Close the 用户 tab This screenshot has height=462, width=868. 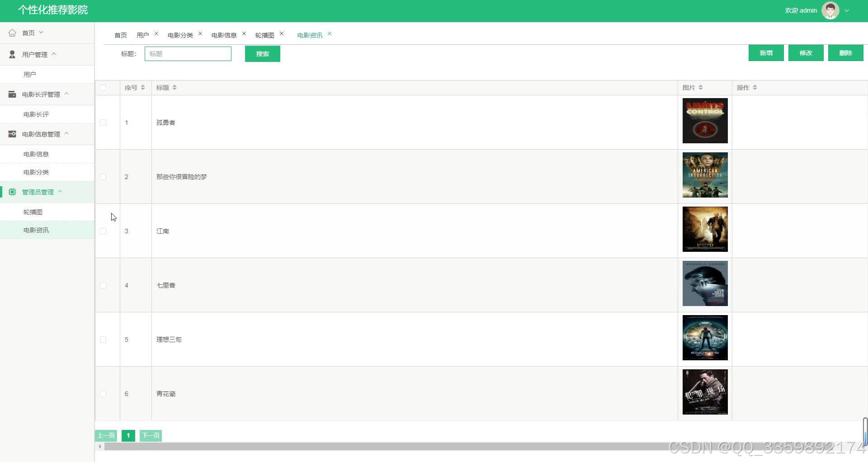coord(156,33)
